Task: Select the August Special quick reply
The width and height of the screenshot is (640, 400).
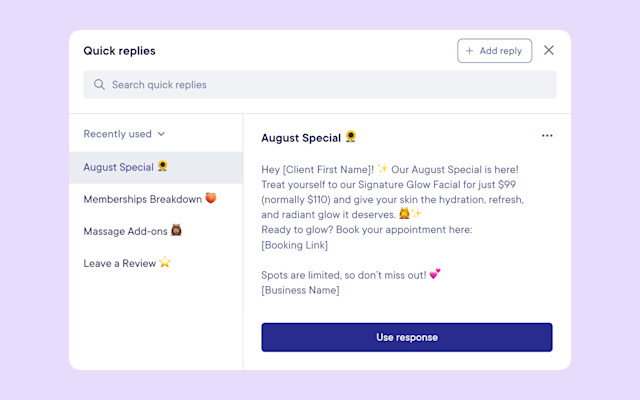Action: pyautogui.click(x=156, y=167)
